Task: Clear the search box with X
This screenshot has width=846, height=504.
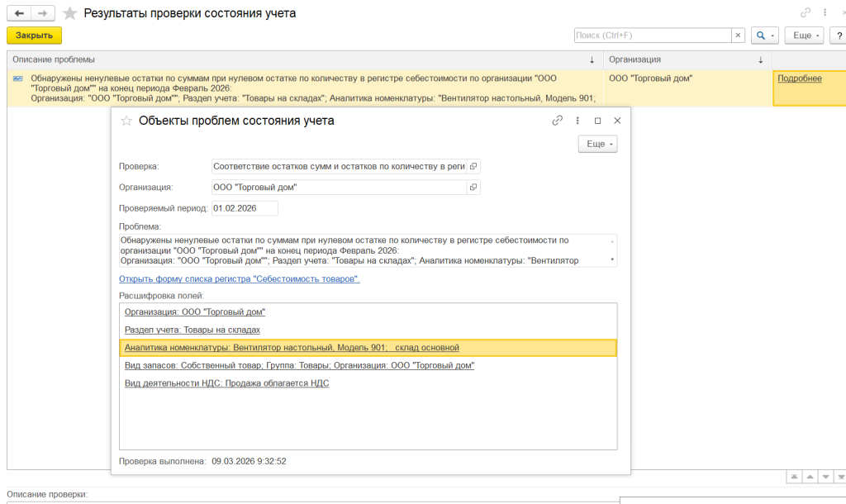Action: pyautogui.click(x=738, y=36)
